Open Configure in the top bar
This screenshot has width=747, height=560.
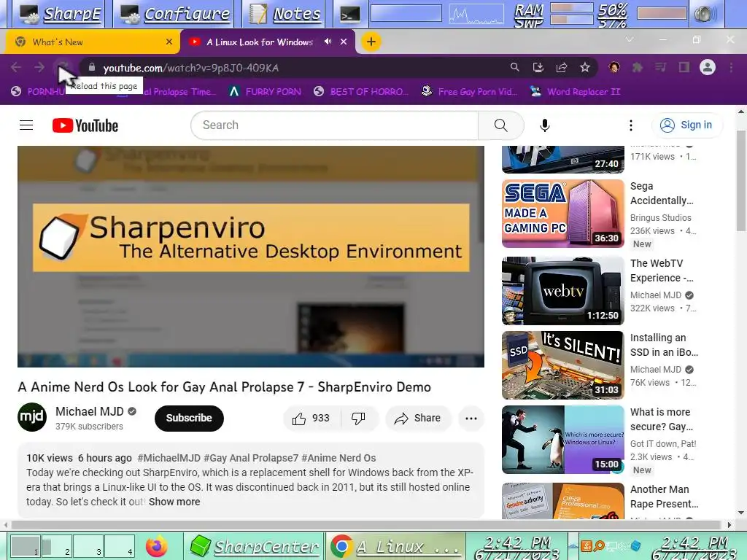coord(175,14)
